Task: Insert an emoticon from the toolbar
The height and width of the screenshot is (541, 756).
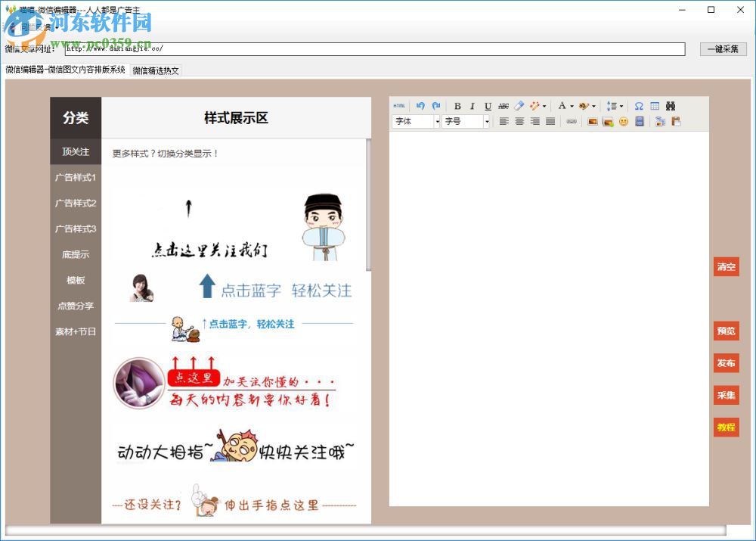Action: click(624, 122)
